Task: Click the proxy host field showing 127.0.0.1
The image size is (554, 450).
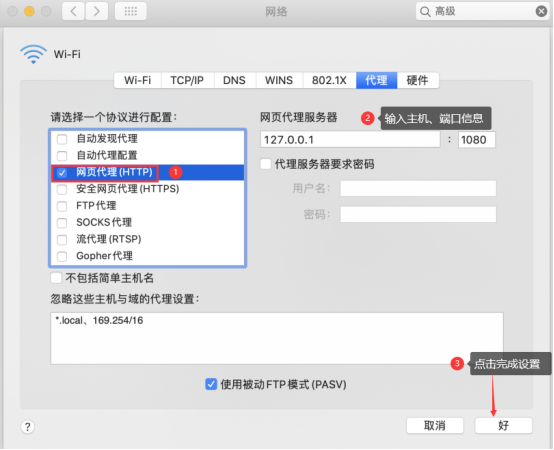Action: [x=350, y=140]
